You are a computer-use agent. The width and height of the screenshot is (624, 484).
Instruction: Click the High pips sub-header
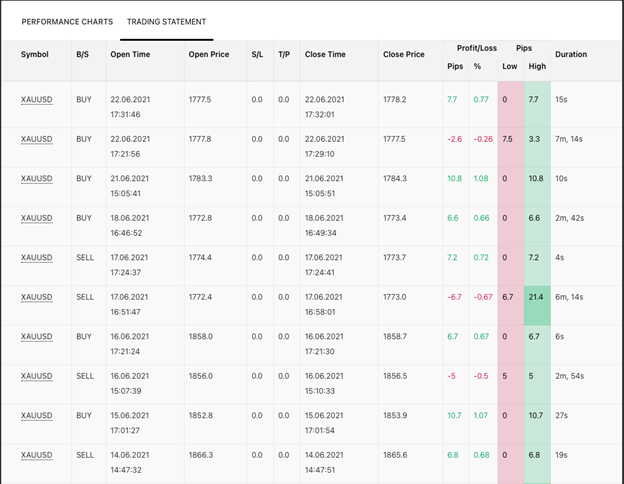click(x=537, y=67)
